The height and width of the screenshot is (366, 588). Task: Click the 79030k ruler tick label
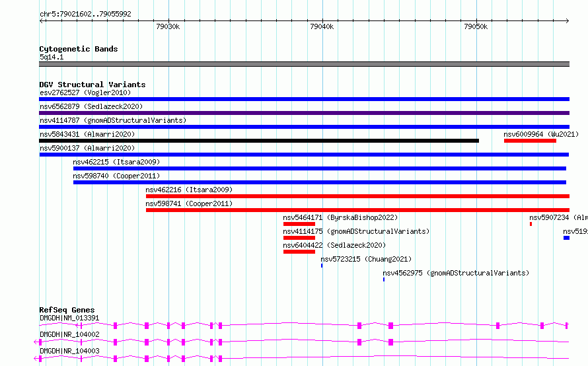[168, 26]
